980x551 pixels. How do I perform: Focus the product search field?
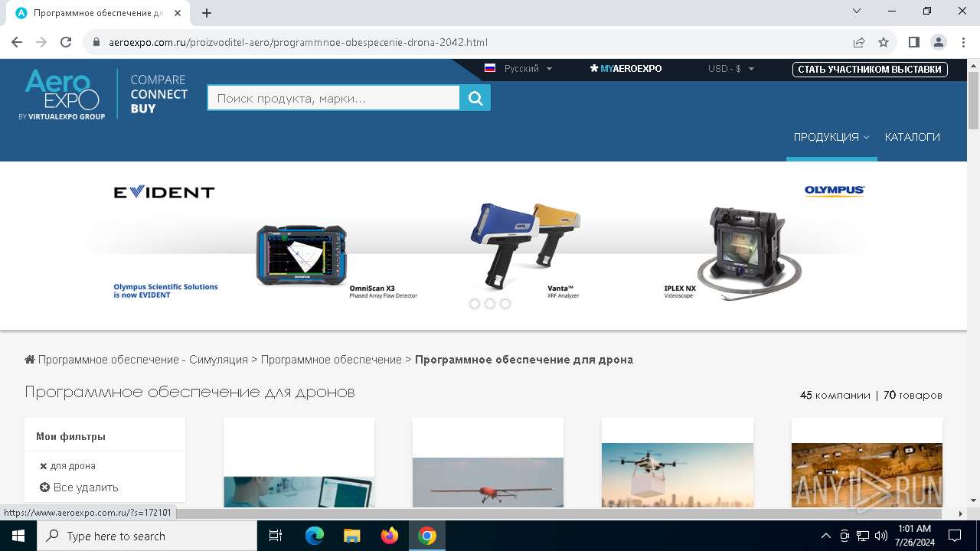pos(334,98)
